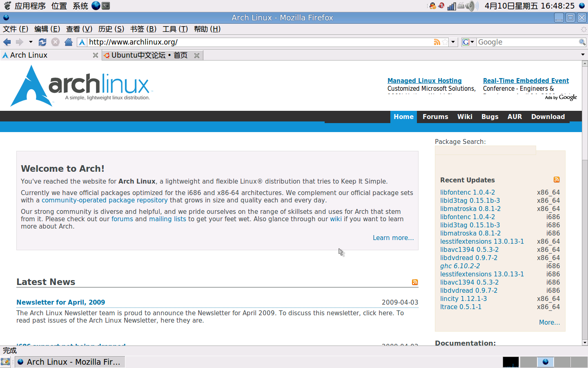Click the Arch Linux logo
Screen dimensions: 588x368
(x=82, y=86)
